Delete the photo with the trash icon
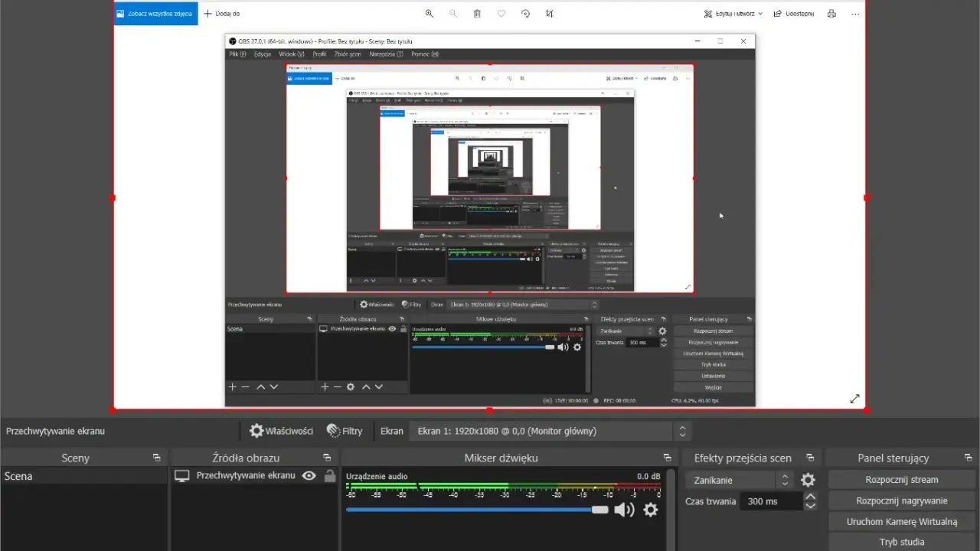980x551 pixels. coord(477,14)
